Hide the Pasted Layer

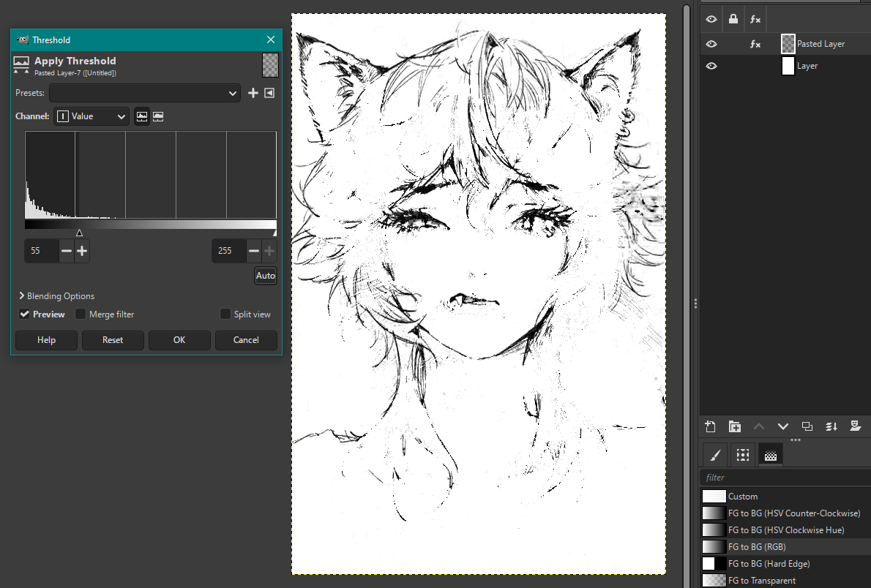[711, 44]
